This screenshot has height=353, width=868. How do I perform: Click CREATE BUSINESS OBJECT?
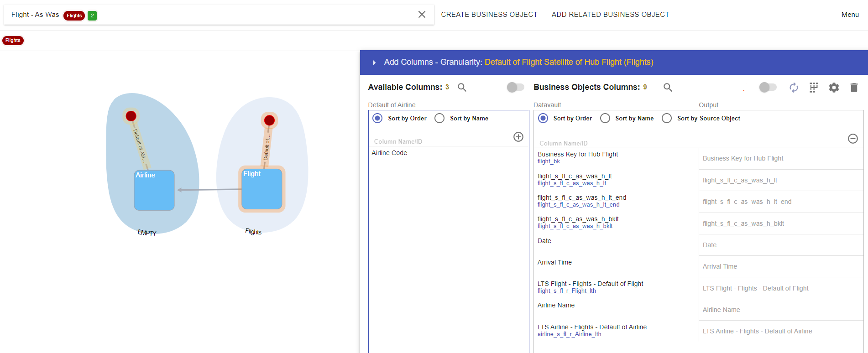[489, 15]
